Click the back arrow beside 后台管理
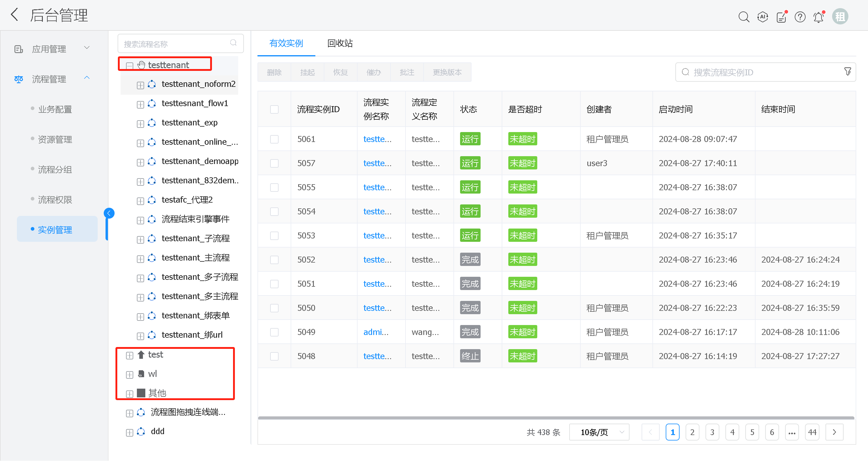 [14, 15]
